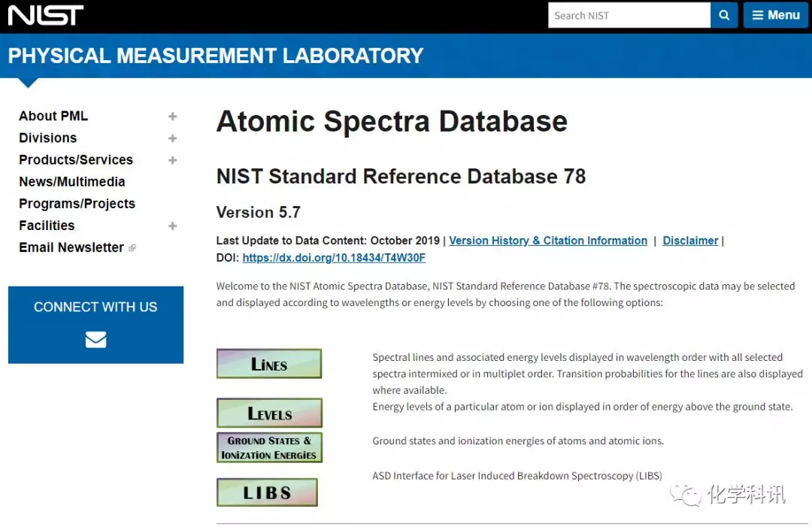Expand the Divisions plus sign
The height and width of the screenshot is (530, 812).
[173, 138]
